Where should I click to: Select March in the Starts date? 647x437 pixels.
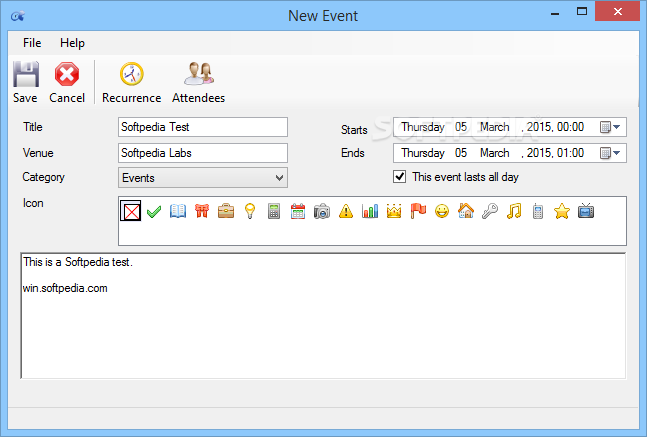[494, 127]
